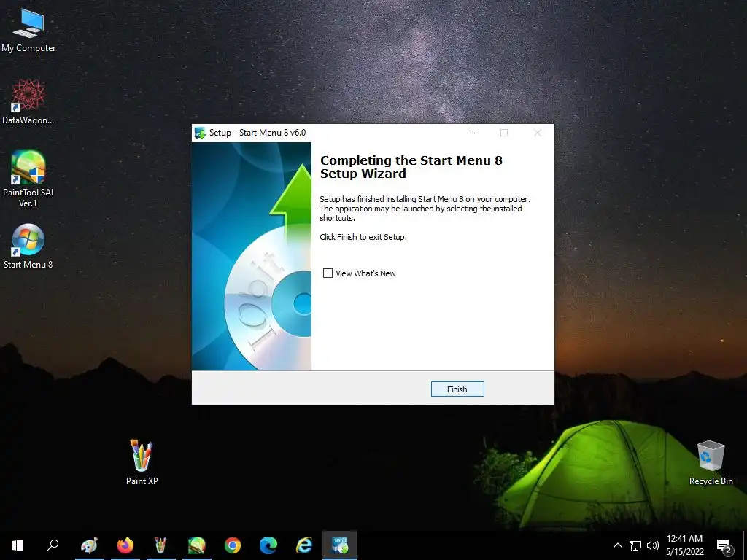The height and width of the screenshot is (560, 747).
Task: Select Start Menu 8 desktop shortcut
Action: [x=28, y=246]
